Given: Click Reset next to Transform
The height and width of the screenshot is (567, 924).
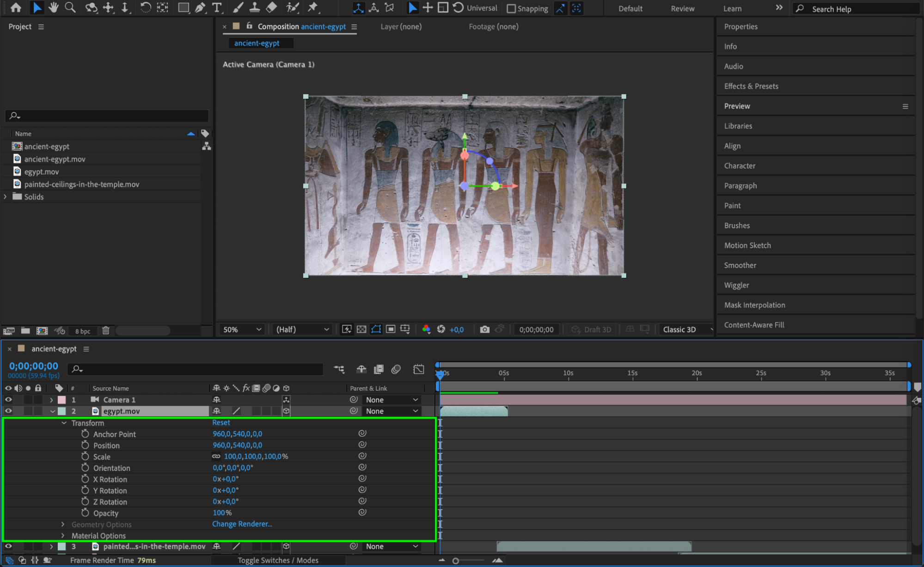Looking at the screenshot, I should (221, 423).
